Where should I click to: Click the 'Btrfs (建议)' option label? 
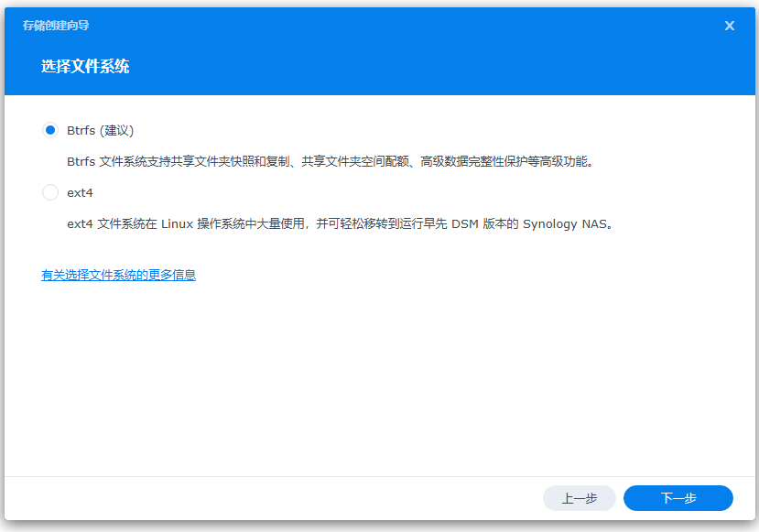[101, 130]
